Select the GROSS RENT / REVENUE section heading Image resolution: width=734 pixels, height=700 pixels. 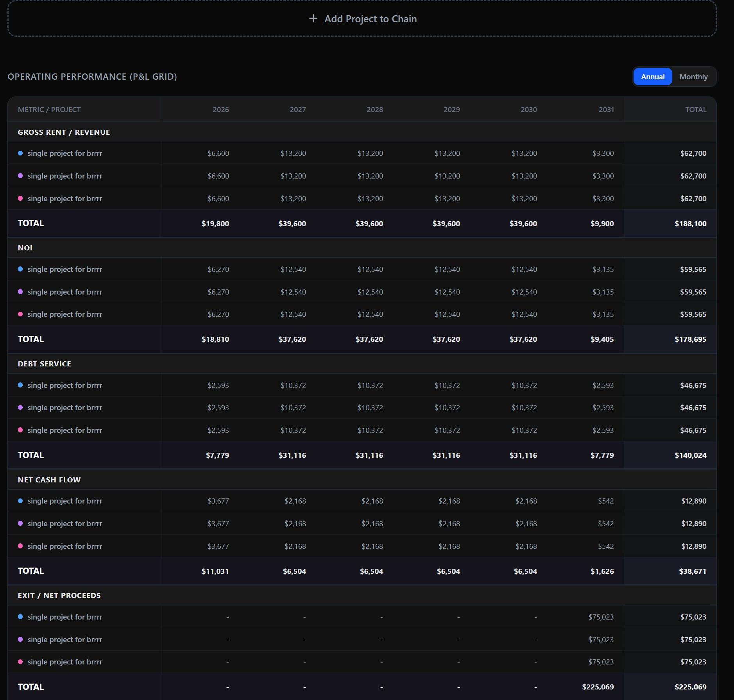(64, 132)
